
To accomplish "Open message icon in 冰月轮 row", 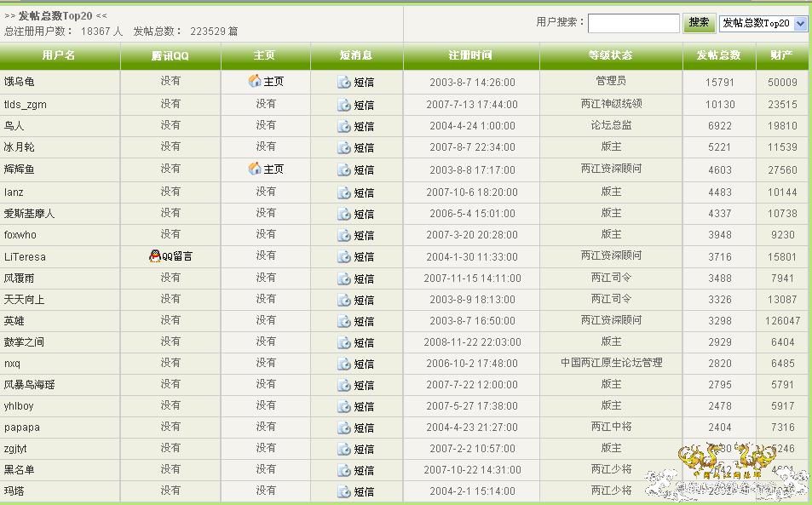I will click(344, 148).
